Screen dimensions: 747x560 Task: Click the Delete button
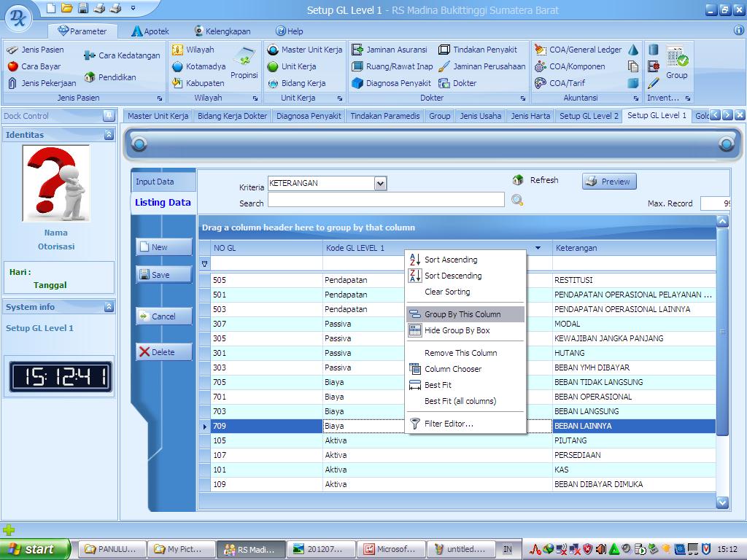click(163, 352)
